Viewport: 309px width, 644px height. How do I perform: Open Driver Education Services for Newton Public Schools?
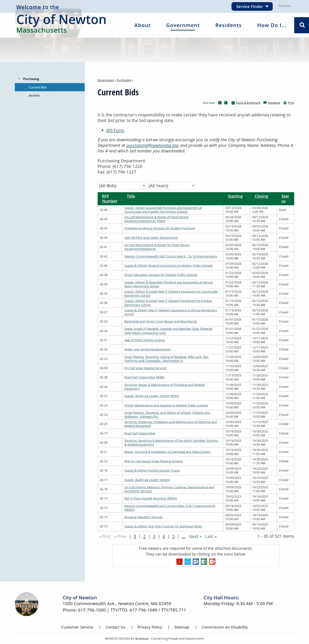tap(161, 275)
